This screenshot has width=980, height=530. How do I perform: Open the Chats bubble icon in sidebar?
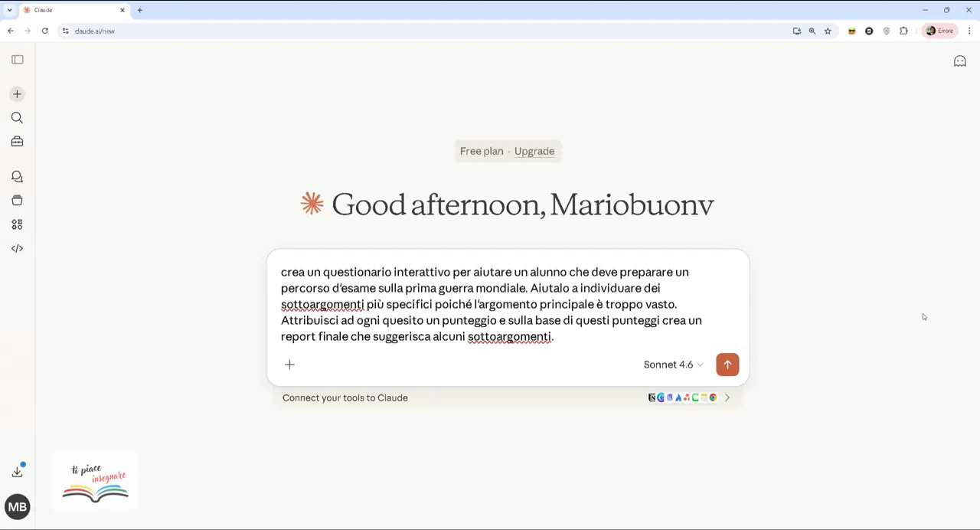pos(17,177)
